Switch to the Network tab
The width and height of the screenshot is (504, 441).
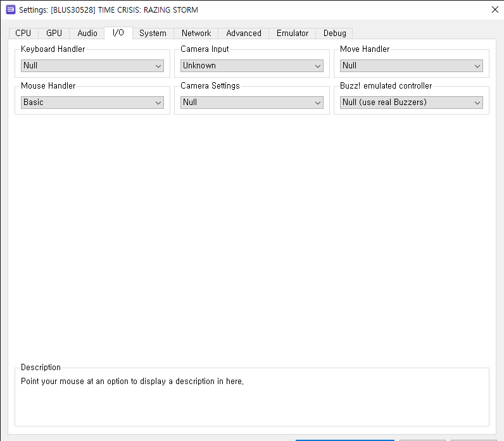point(196,34)
